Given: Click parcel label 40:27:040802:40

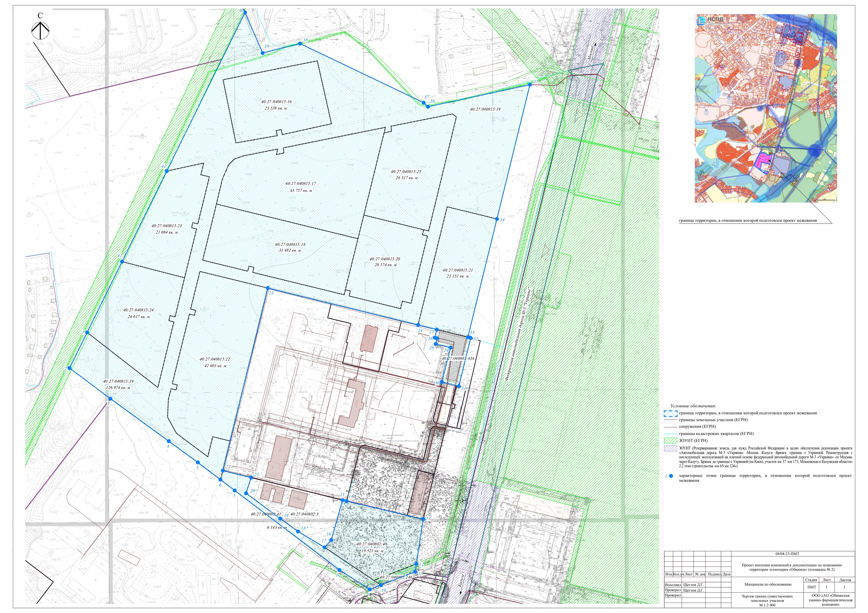Looking at the screenshot, I should tap(372, 544).
